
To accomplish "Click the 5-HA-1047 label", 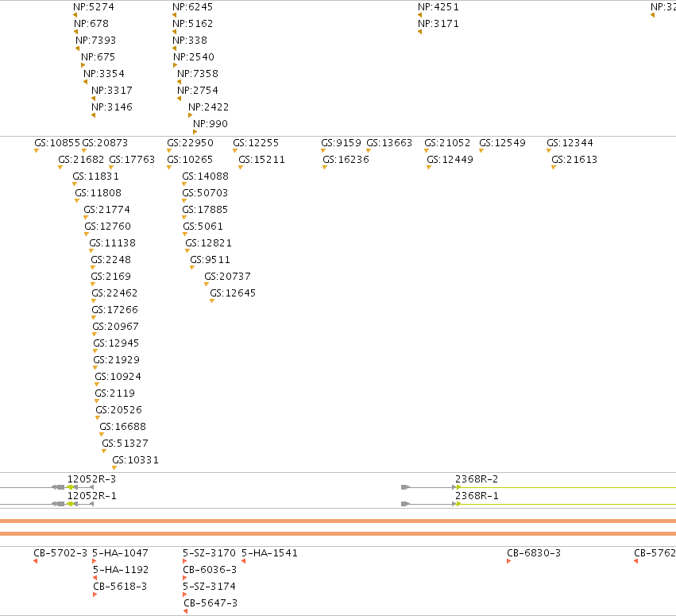I will click(x=120, y=553).
